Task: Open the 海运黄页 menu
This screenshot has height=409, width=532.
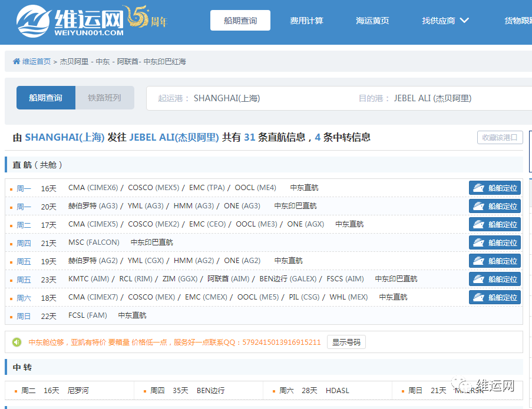Action: (372, 19)
